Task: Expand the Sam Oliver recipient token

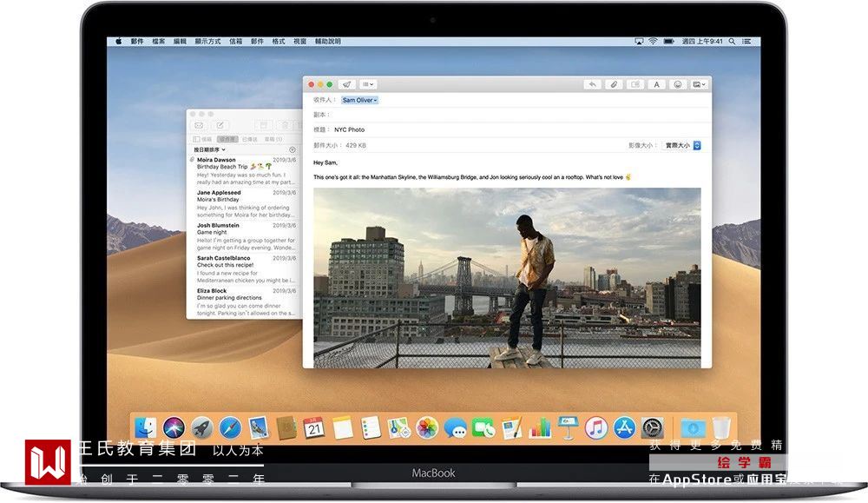Action: [x=359, y=100]
